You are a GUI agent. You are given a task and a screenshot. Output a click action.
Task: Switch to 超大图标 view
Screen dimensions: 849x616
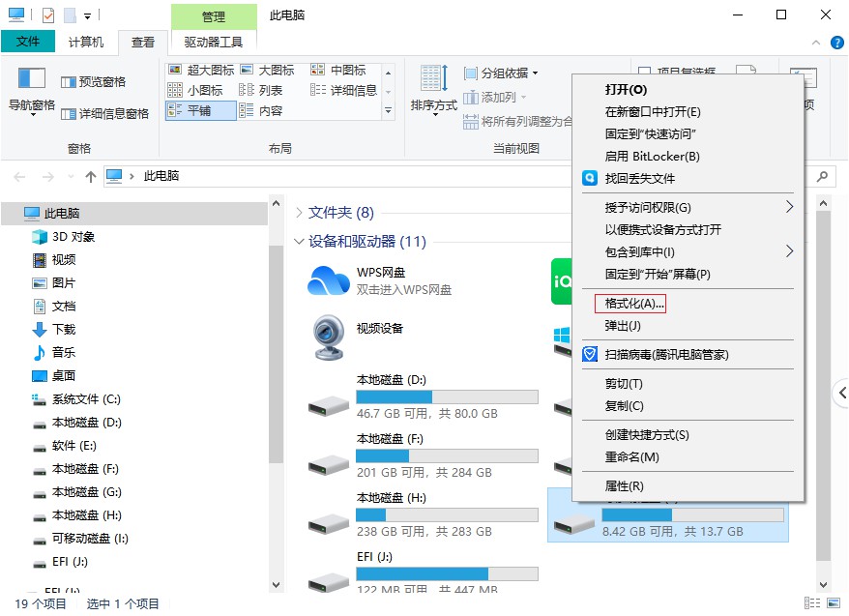pyautogui.click(x=203, y=71)
